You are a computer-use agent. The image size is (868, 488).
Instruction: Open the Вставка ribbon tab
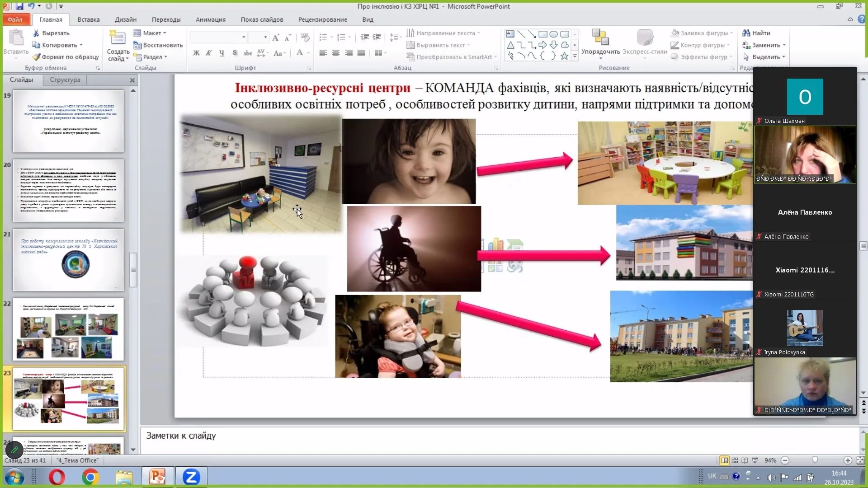point(88,19)
